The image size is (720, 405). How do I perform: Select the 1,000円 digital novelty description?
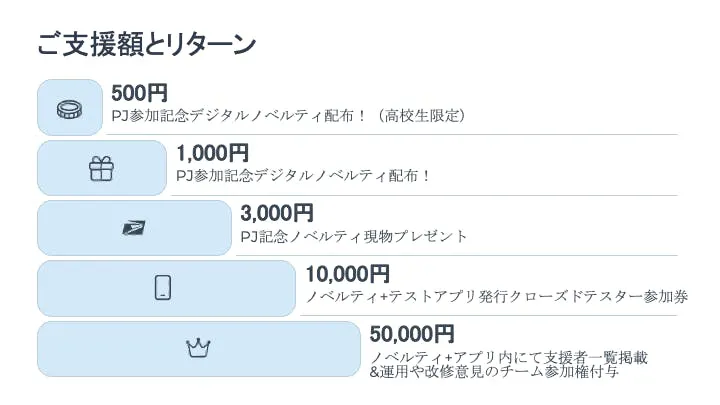tap(304, 176)
